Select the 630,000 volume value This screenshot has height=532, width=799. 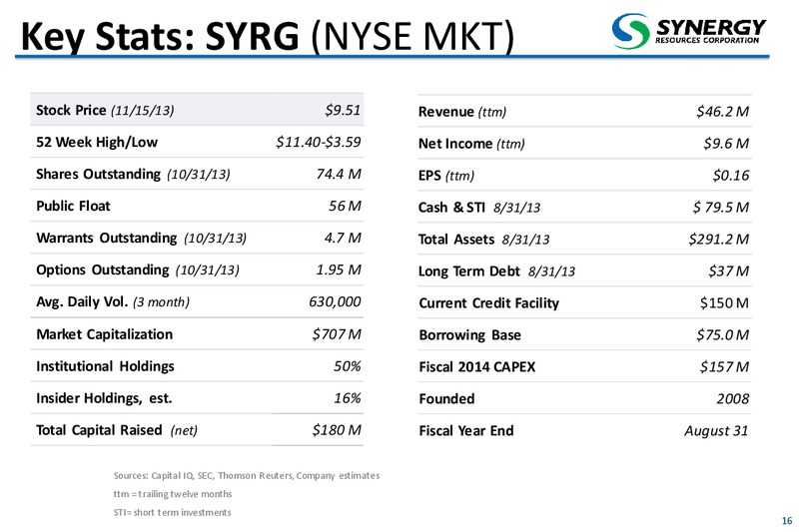[335, 301]
